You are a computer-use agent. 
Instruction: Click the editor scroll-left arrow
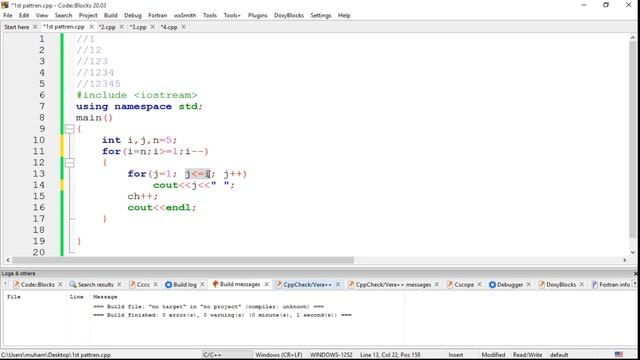click(x=8, y=260)
